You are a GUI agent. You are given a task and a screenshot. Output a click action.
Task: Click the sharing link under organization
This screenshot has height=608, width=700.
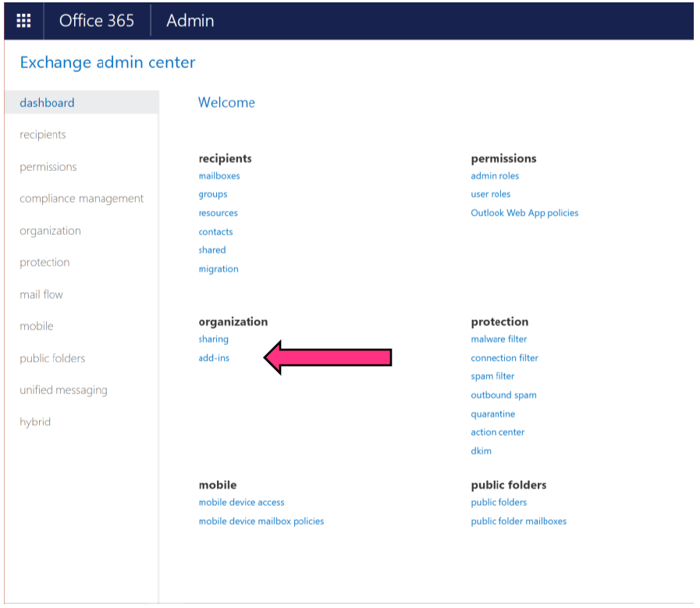[213, 339]
